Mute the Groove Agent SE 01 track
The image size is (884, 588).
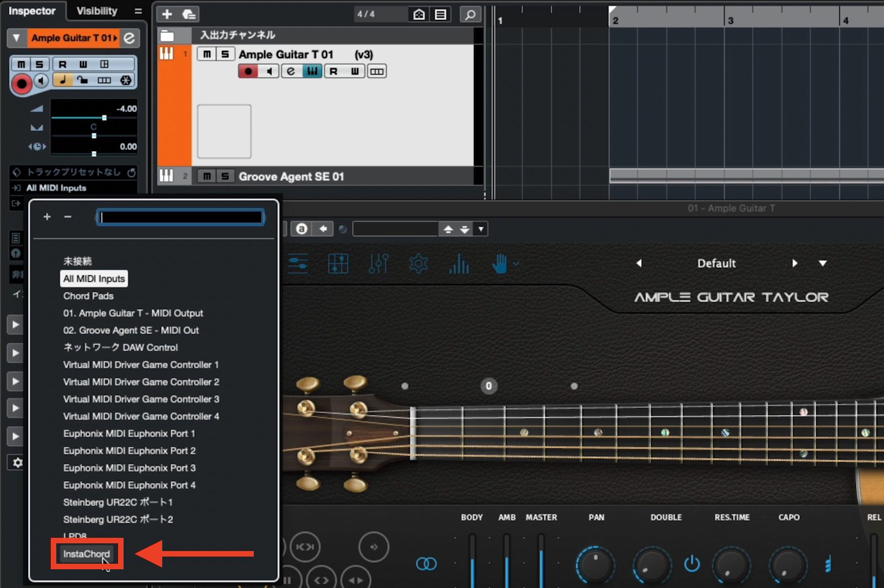click(x=207, y=177)
